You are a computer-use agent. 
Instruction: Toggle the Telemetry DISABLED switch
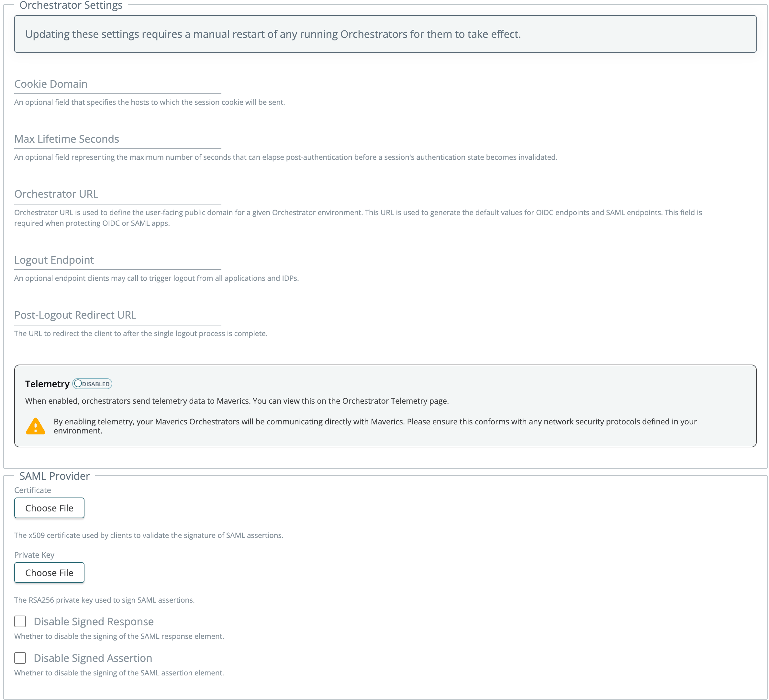[x=92, y=384]
